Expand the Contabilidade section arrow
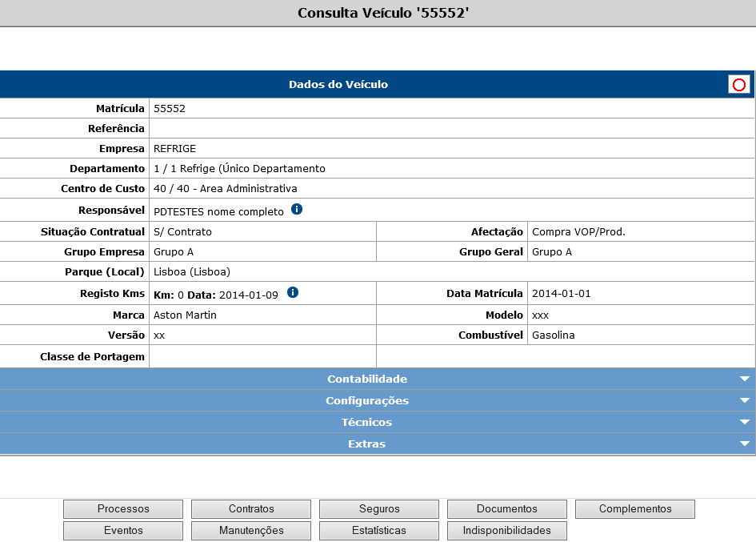Screen dimensions: 756x542 point(745,379)
